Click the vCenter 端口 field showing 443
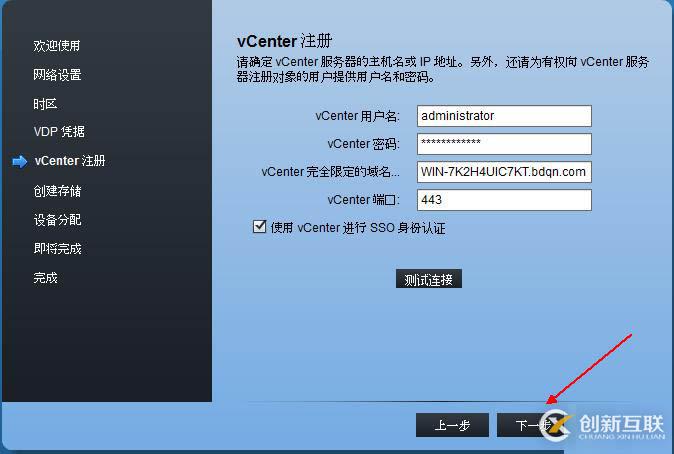 pos(504,200)
